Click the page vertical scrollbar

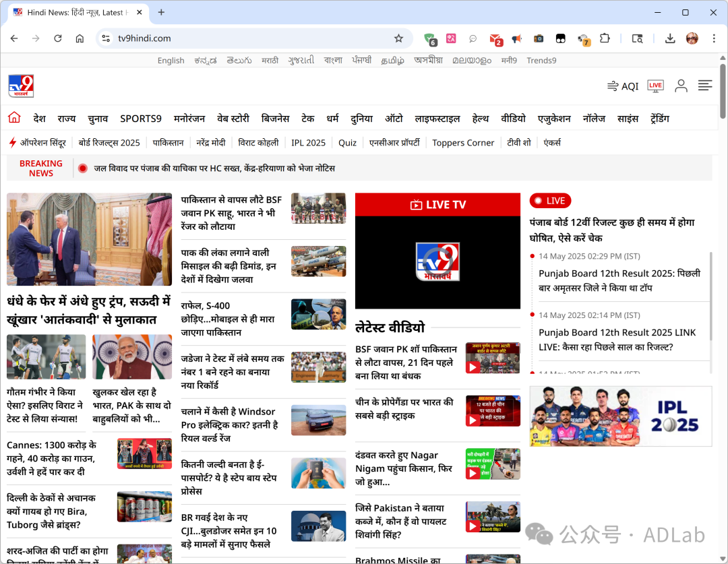point(723,90)
